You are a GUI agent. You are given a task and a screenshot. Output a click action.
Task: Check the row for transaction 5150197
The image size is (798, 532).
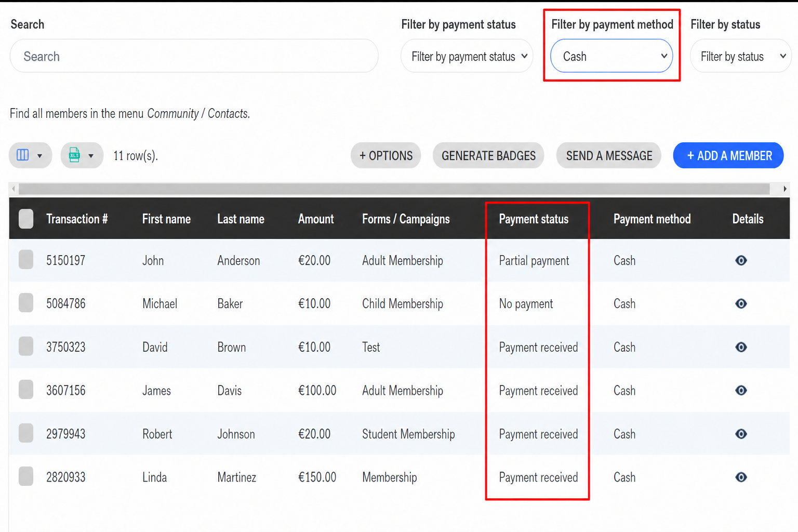pyautogui.click(x=26, y=260)
